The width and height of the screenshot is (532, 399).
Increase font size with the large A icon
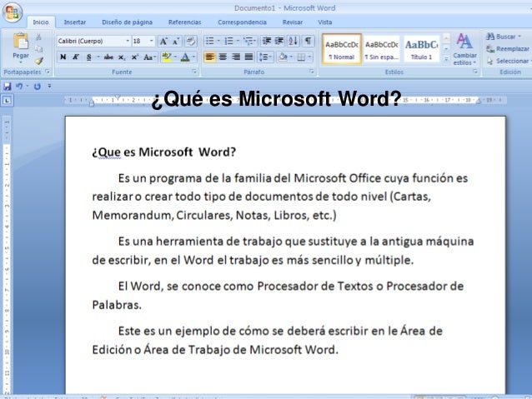click(x=163, y=42)
